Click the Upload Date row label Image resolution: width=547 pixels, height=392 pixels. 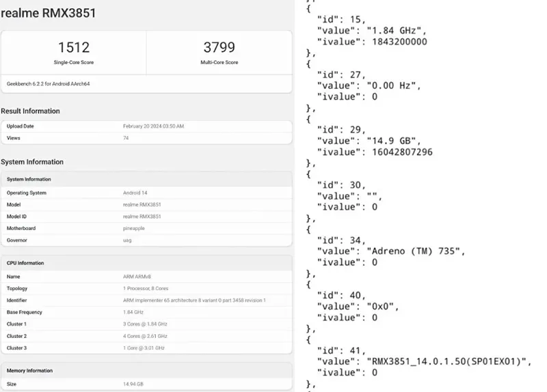[21, 126]
